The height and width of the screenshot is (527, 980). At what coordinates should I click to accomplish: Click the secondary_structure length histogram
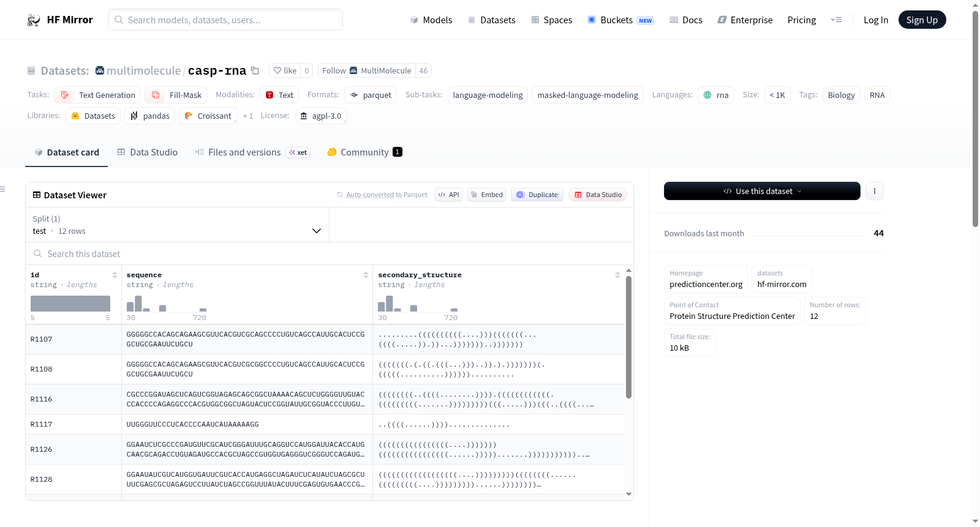(418, 304)
